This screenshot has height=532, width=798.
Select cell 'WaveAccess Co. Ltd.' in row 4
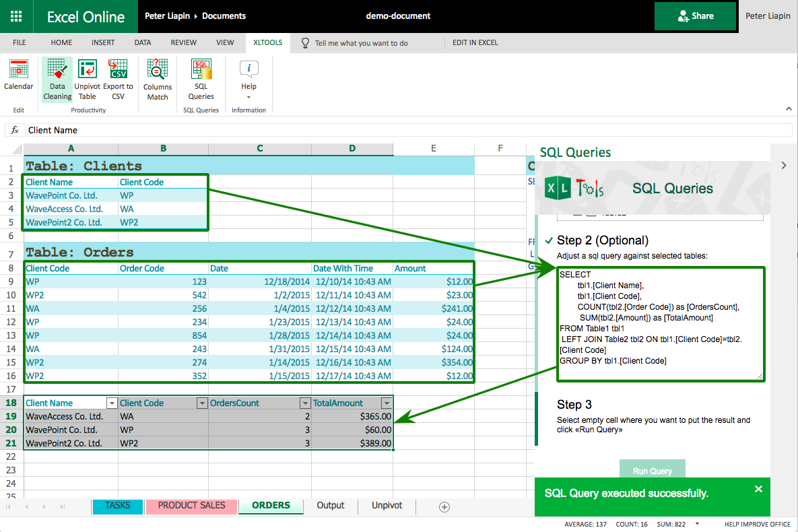[x=71, y=209]
